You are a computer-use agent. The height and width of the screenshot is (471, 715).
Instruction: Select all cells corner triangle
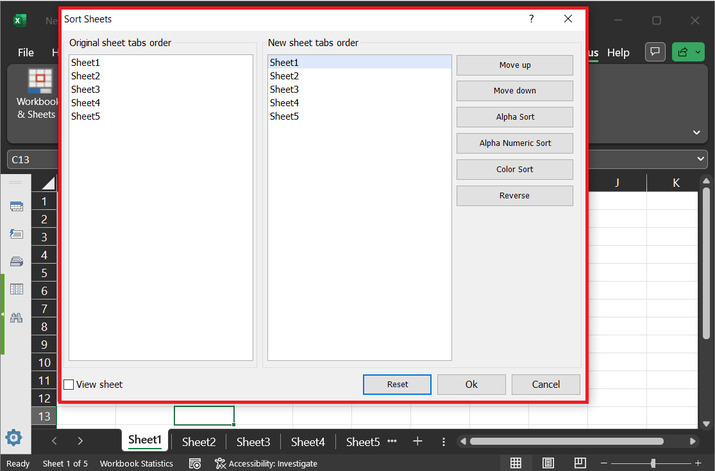[x=47, y=183]
